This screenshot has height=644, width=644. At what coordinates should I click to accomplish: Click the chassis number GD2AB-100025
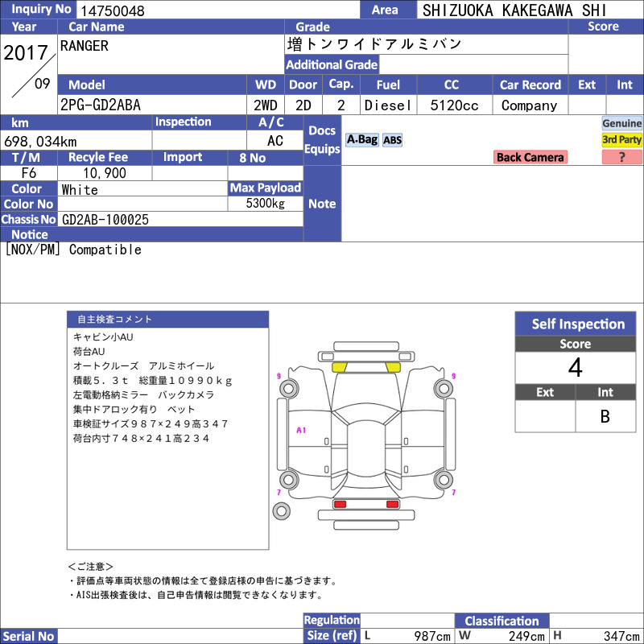(105, 220)
